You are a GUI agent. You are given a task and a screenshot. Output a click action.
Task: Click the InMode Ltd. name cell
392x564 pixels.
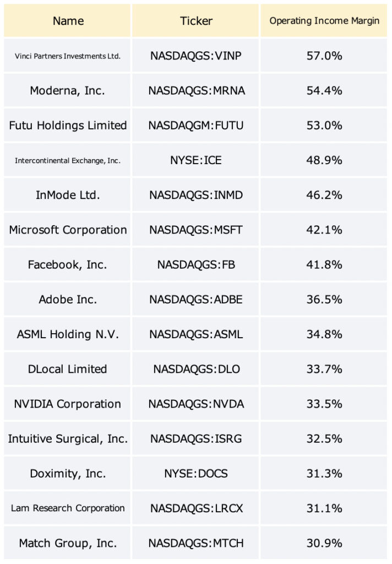coord(67,195)
